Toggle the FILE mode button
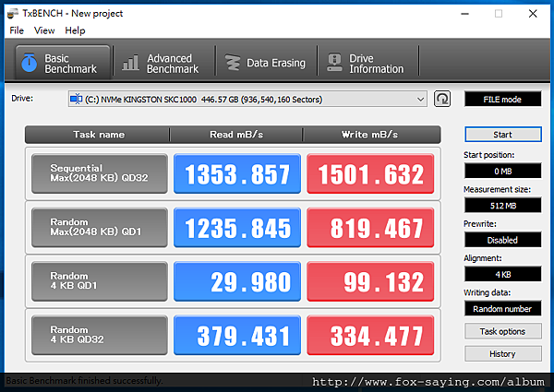Image resolution: width=554 pixels, height=392 pixels. click(502, 99)
